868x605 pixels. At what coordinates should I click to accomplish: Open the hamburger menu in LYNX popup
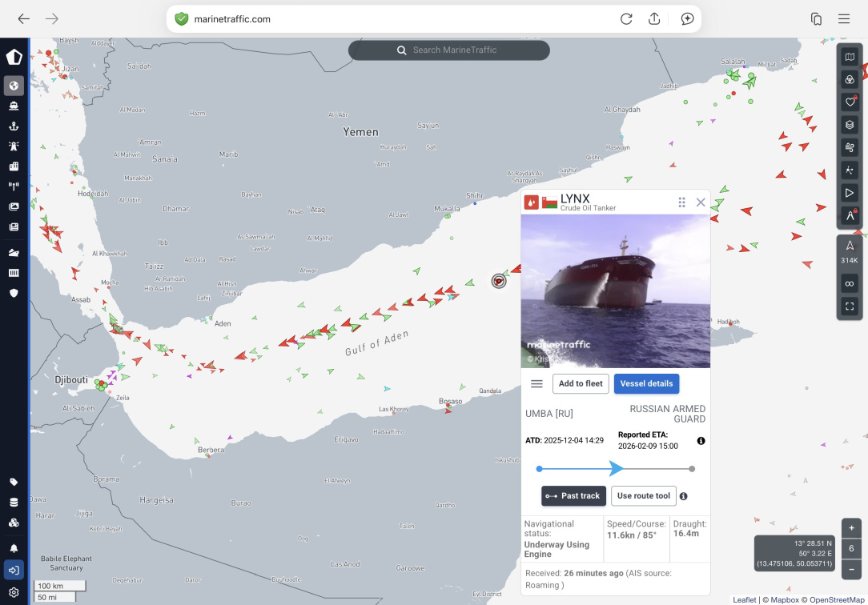536,384
